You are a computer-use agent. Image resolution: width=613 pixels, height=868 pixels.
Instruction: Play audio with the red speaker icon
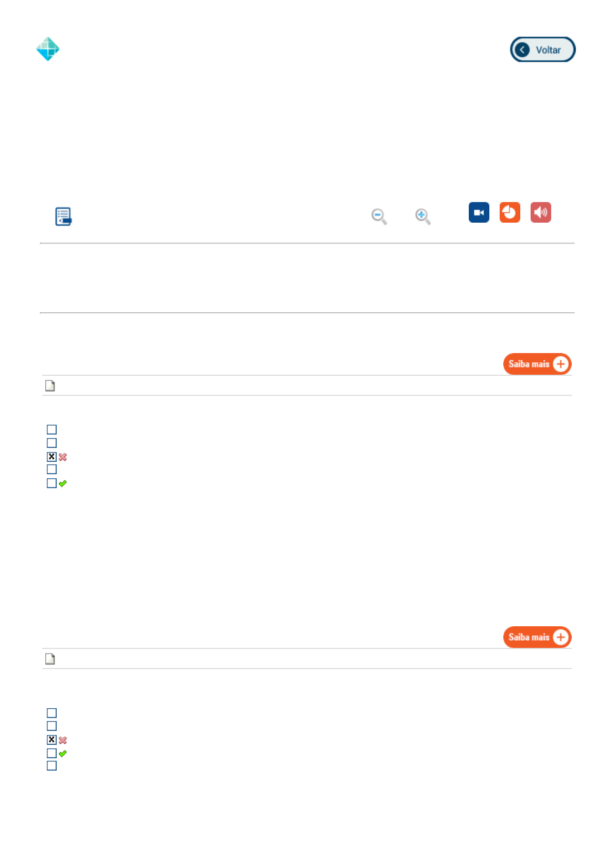(540, 212)
